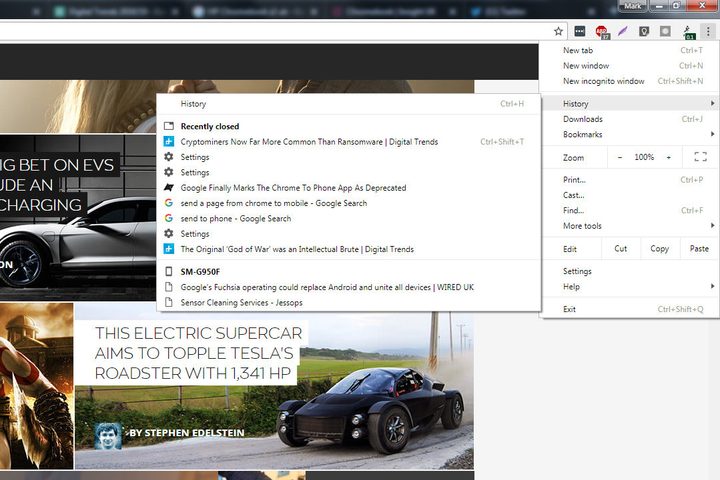Viewport: 720px width, 480px height.
Task: Toggle Chrome fullscreen mode icon
Action: [700, 157]
